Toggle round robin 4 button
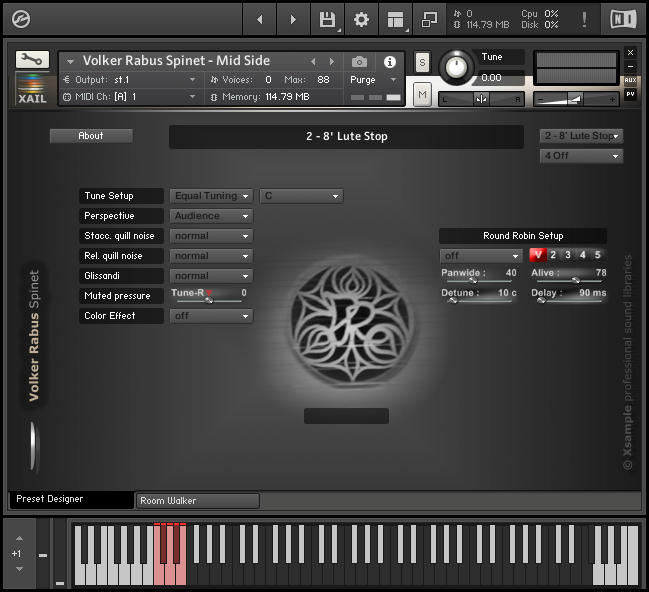Image resolution: width=649 pixels, height=592 pixels. pyautogui.click(x=583, y=255)
